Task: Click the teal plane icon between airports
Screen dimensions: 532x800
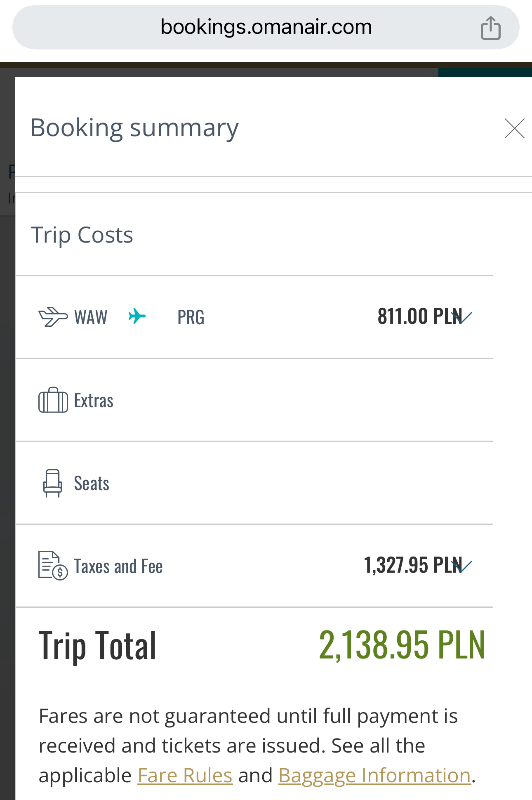Action: [137, 316]
